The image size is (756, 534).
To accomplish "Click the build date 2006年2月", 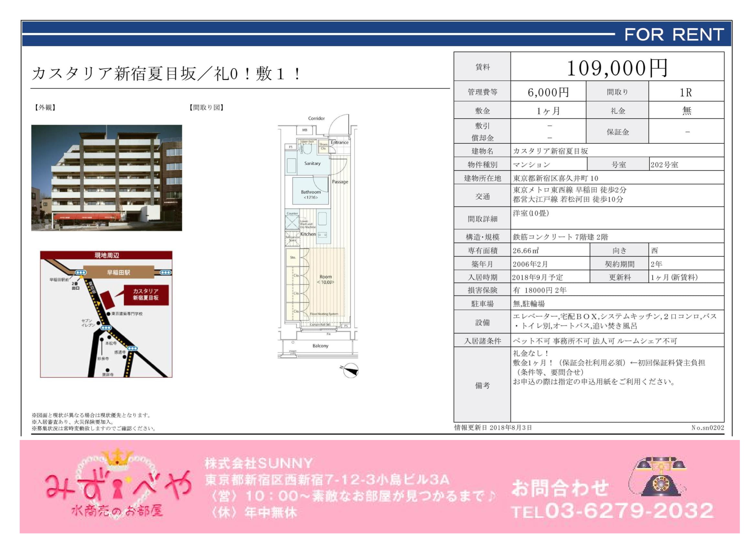I will click(x=530, y=264).
